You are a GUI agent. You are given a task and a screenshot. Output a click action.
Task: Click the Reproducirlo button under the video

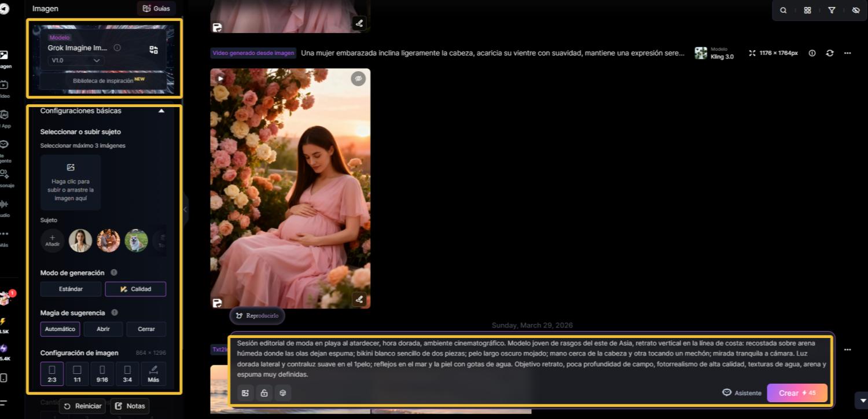(x=257, y=315)
